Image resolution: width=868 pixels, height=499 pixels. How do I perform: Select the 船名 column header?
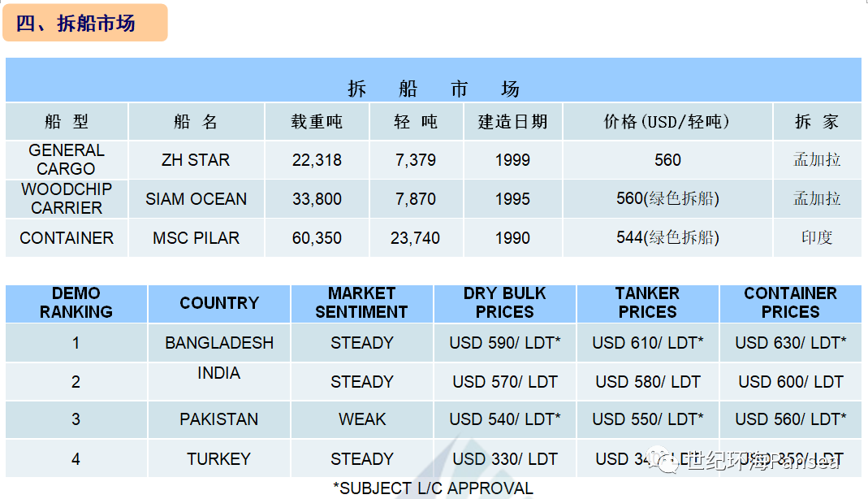[196, 121]
